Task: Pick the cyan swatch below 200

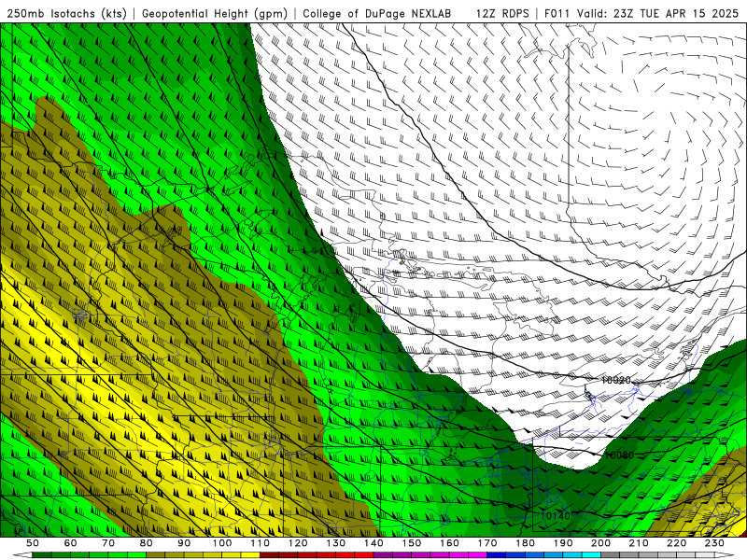Action: coord(591,555)
